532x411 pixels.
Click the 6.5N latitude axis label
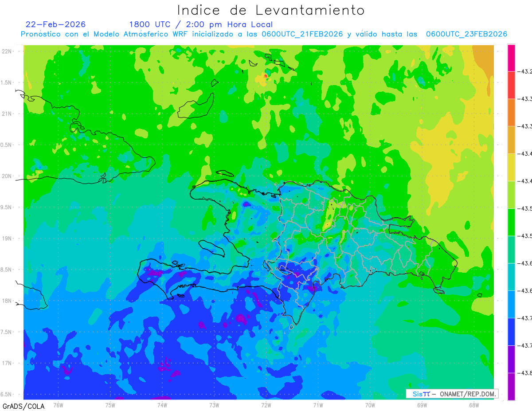[7, 395]
